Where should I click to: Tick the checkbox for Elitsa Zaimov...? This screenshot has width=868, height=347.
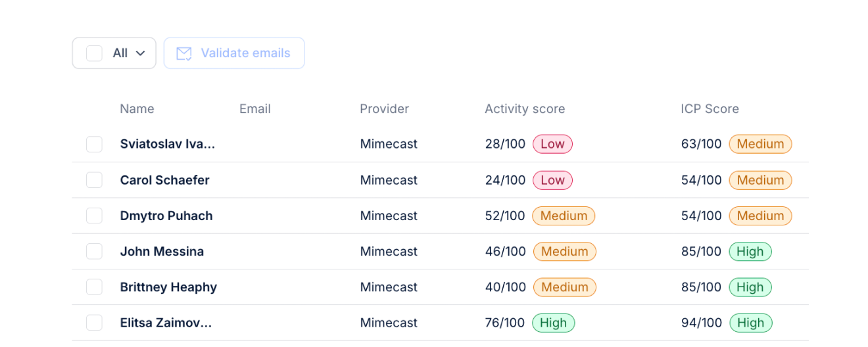click(x=94, y=323)
